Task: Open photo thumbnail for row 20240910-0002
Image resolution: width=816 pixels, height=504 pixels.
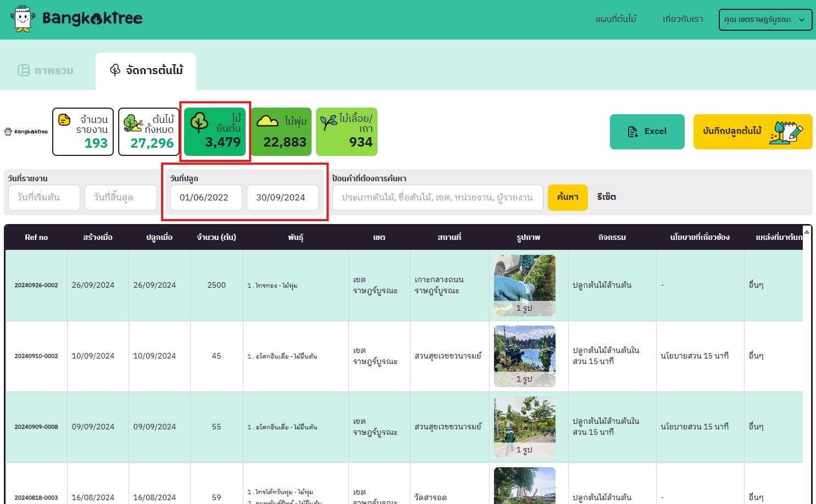Action: pyautogui.click(x=525, y=356)
